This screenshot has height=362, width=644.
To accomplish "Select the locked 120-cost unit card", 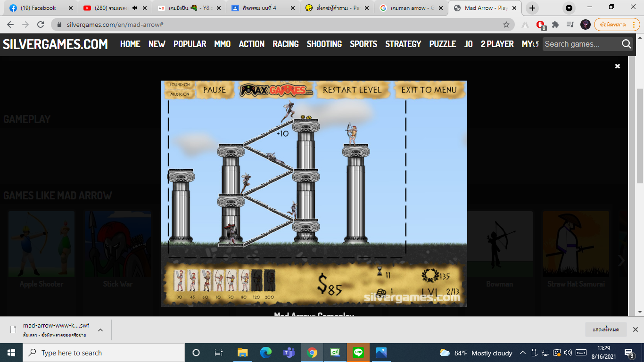I will 256,280.
